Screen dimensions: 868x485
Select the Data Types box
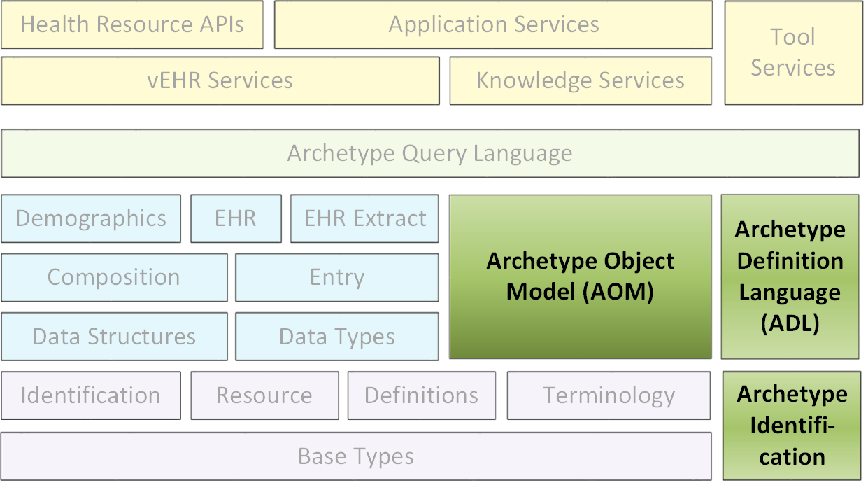337,336
